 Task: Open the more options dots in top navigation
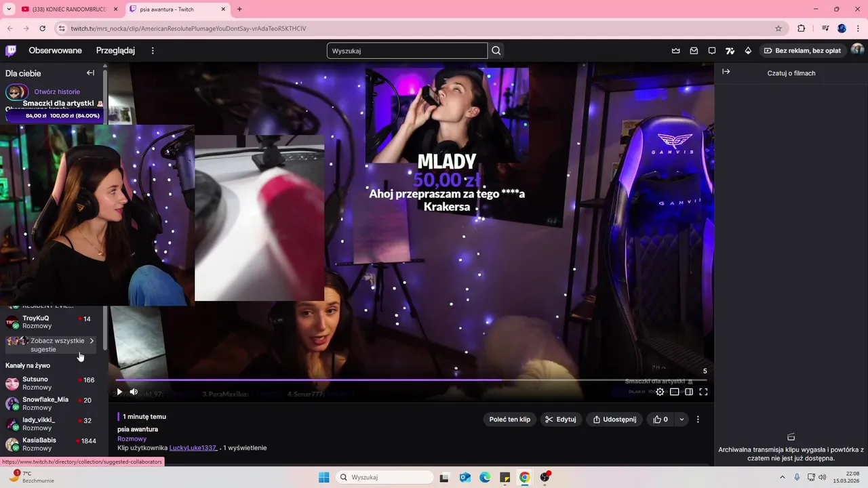point(153,51)
